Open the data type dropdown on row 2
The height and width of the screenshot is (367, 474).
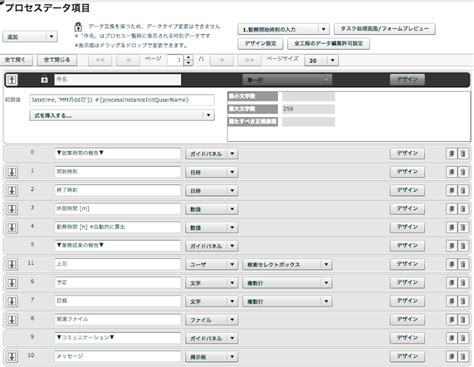(x=211, y=191)
